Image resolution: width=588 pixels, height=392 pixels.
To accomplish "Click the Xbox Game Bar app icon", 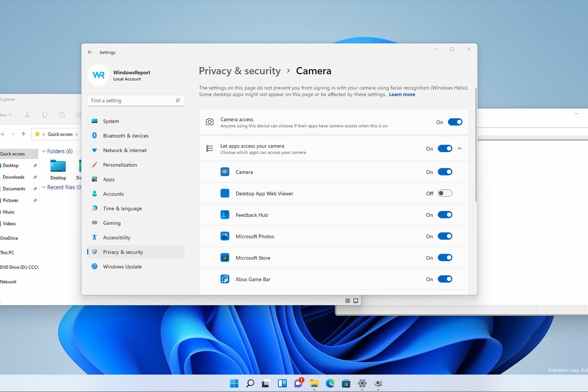I will tap(225, 279).
